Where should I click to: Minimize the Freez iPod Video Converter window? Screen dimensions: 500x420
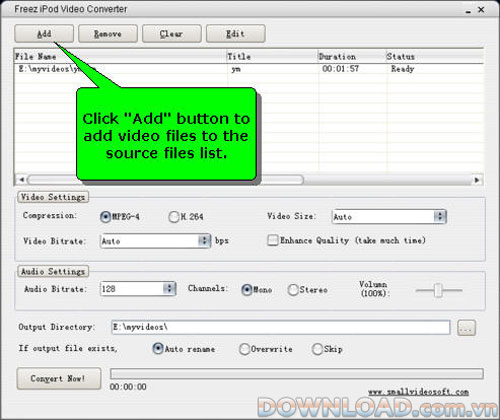click(468, 11)
